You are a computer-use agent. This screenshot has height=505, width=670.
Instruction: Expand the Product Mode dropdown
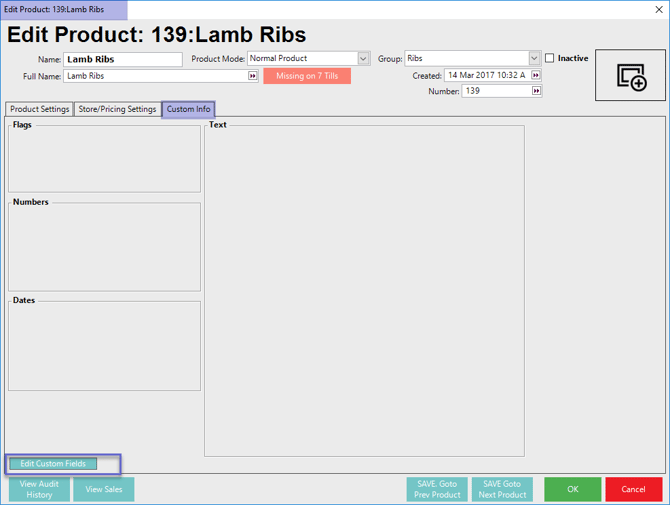click(x=363, y=59)
